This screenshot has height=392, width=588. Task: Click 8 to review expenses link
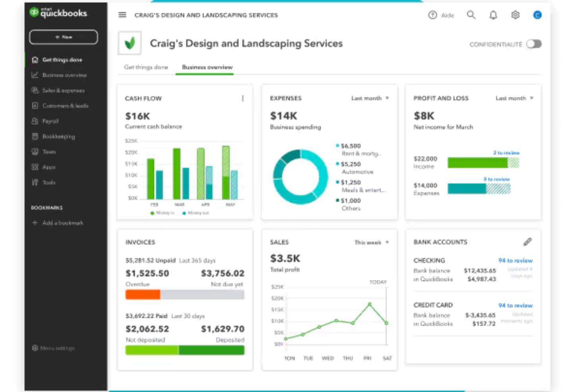click(x=496, y=179)
